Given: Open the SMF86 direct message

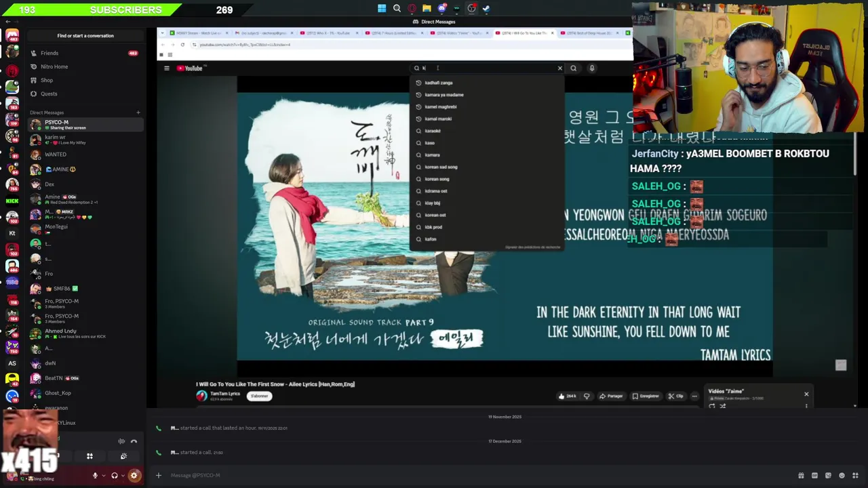Looking at the screenshot, I should click(85, 288).
